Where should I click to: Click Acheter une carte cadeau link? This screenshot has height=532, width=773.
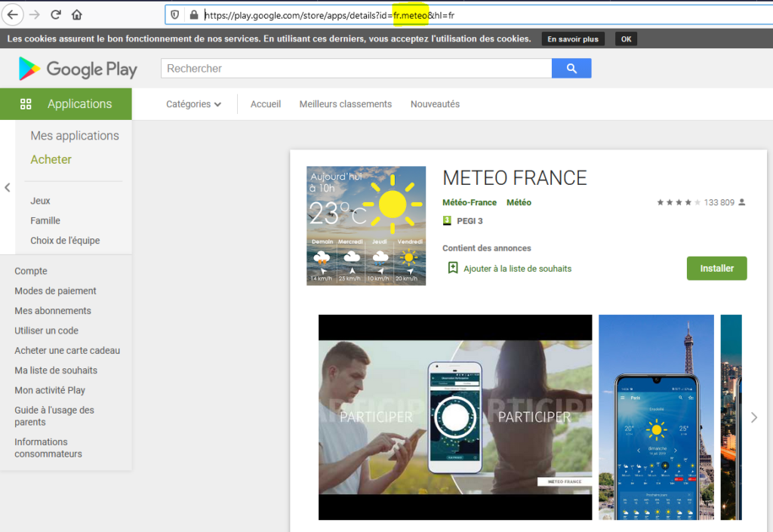coord(67,350)
